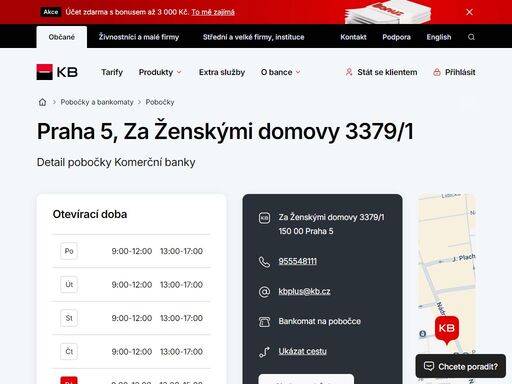This screenshot has width=512, height=384.
Task: Open Pobočky a bankomaty breadcrumb
Action: point(97,102)
